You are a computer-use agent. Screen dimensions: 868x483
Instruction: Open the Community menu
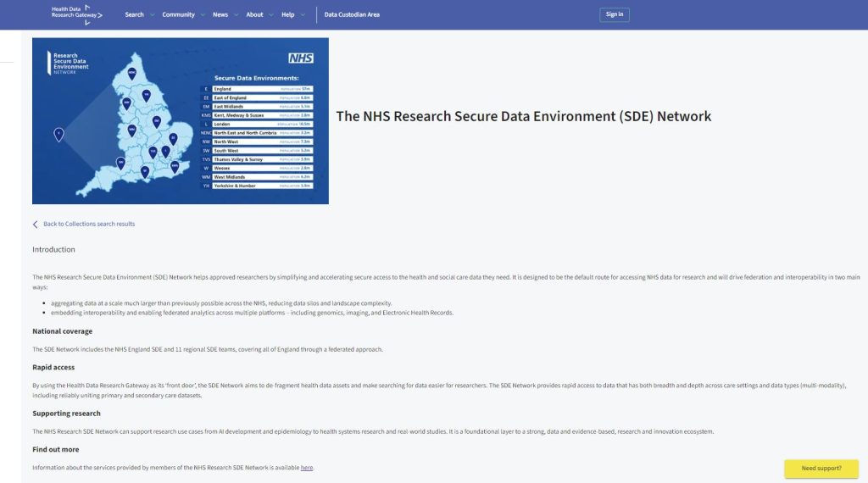(178, 15)
